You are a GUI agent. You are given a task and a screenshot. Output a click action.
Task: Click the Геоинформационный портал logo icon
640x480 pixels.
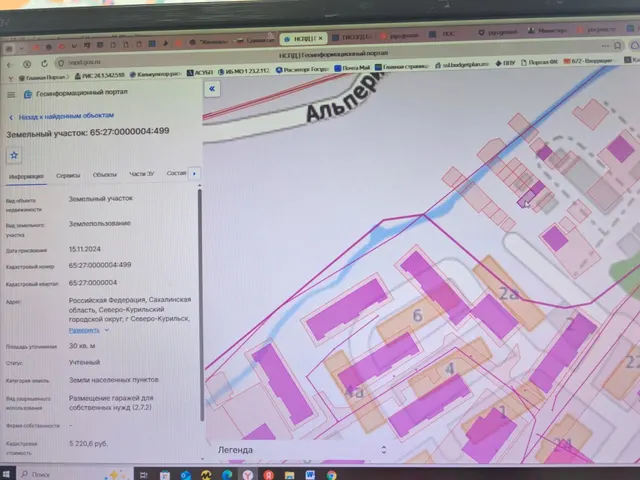27,94
